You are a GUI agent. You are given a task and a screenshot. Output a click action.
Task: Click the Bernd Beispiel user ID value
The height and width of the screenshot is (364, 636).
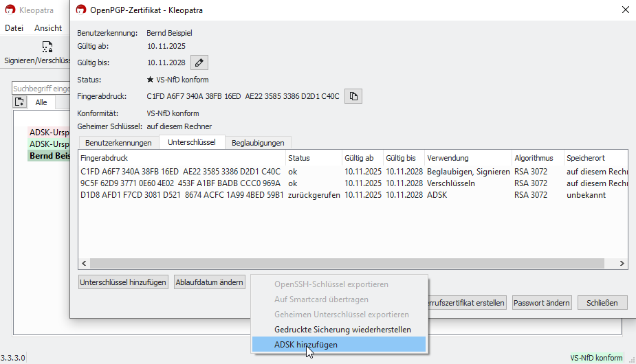(x=169, y=33)
